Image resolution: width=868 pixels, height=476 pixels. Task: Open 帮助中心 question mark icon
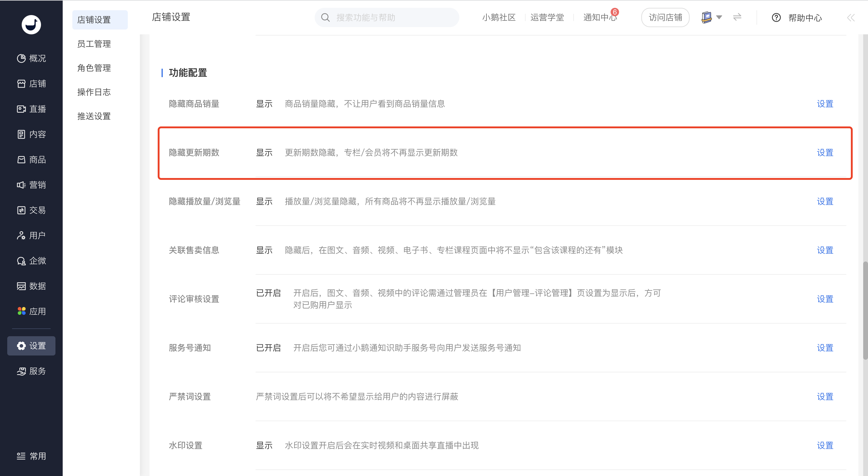coord(776,17)
